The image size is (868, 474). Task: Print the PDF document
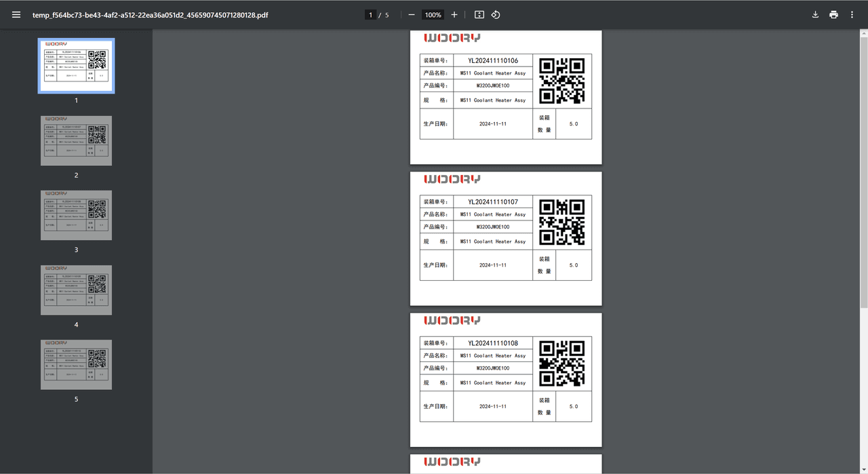pyautogui.click(x=833, y=14)
